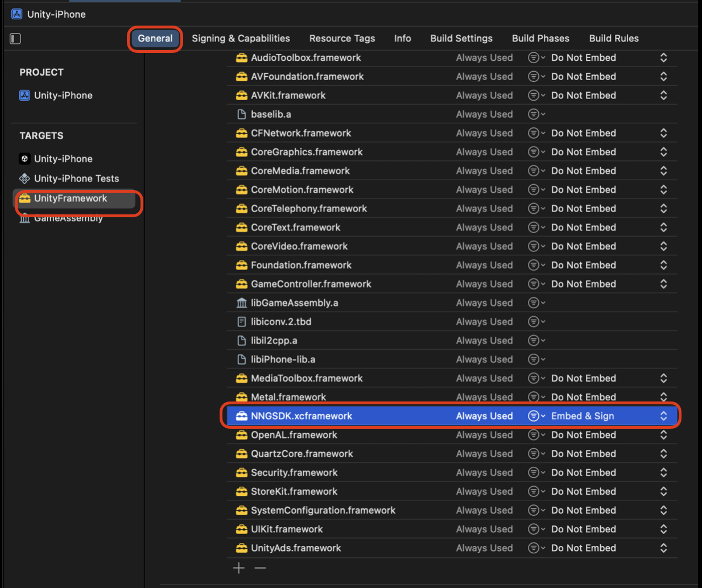Image resolution: width=702 pixels, height=588 pixels.
Task: Select the CoreGraphics.framework row
Action: pyautogui.click(x=452, y=152)
